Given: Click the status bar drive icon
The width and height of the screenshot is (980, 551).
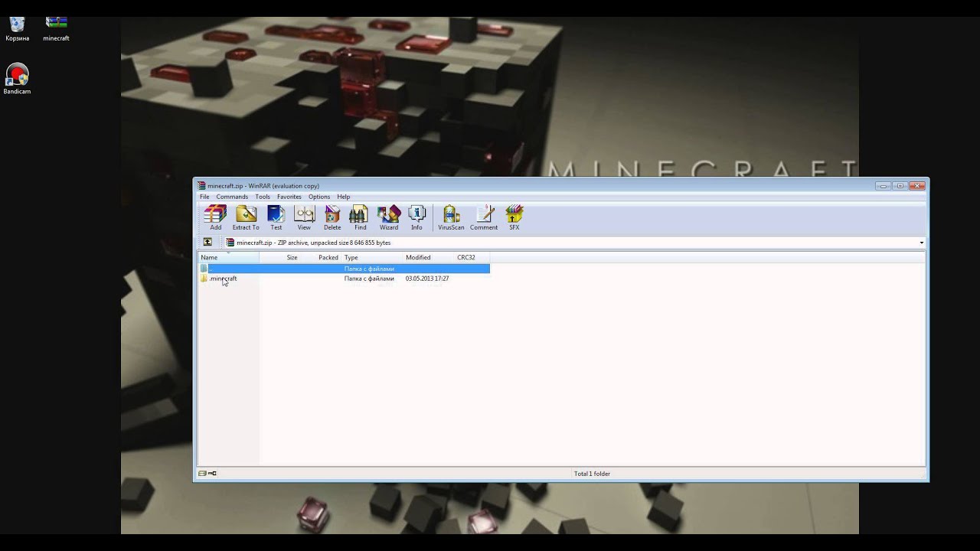Looking at the screenshot, I should pos(203,474).
